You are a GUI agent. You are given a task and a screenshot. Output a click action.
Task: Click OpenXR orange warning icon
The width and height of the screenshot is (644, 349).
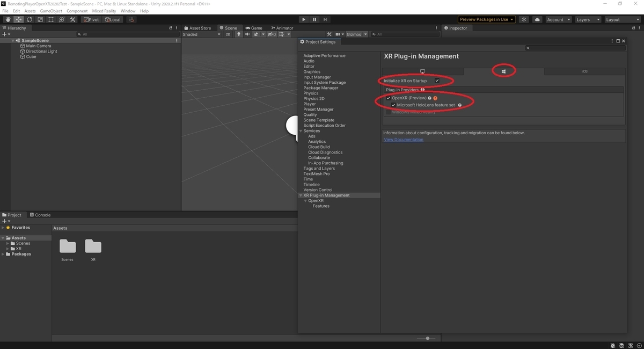[x=435, y=98]
